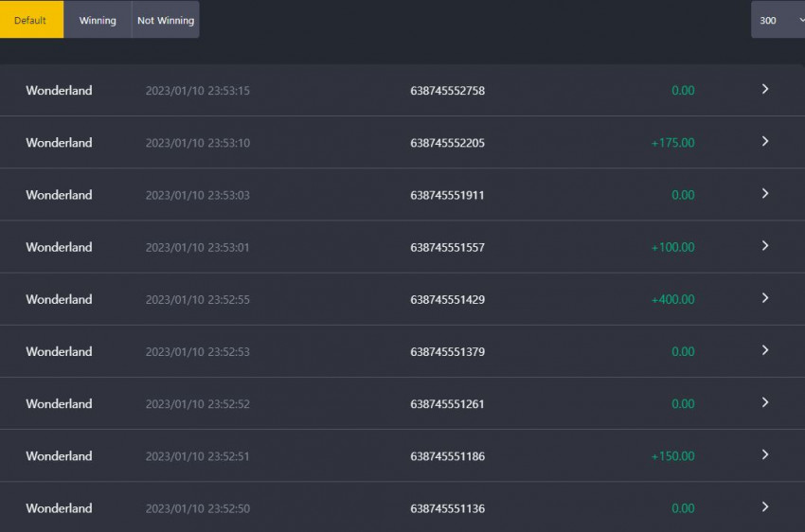The height and width of the screenshot is (532, 805).
Task: Click the +150.00 win amount
Action: pyautogui.click(x=672, y=456)
